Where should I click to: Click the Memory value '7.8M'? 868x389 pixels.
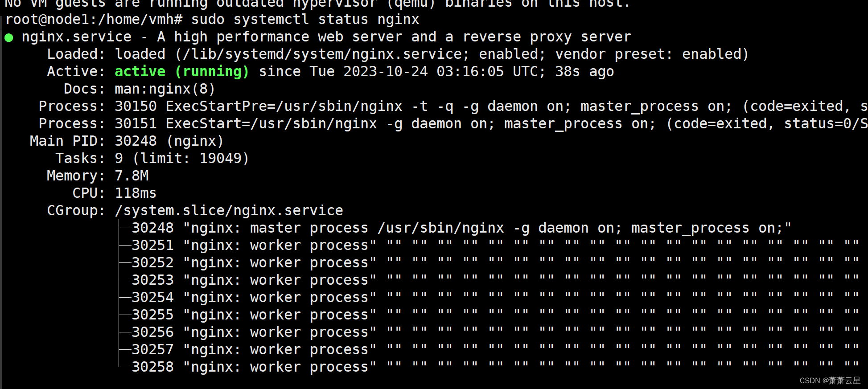pyautogui.click(x=132, y=176)
